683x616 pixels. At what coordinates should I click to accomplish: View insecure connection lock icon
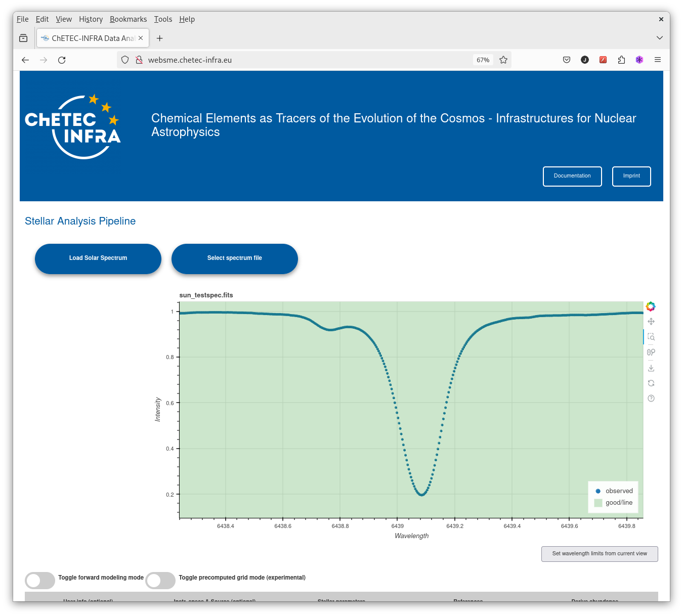[x=139, y=60]
